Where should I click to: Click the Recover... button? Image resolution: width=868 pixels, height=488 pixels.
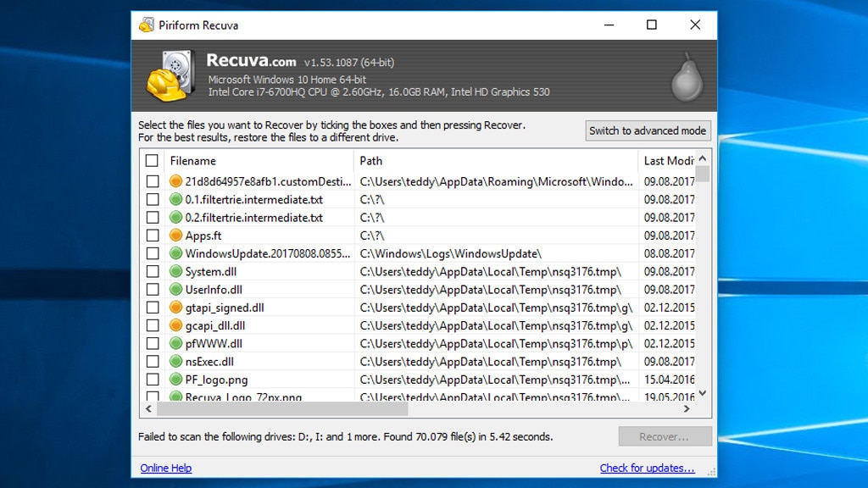click(665, 436)
